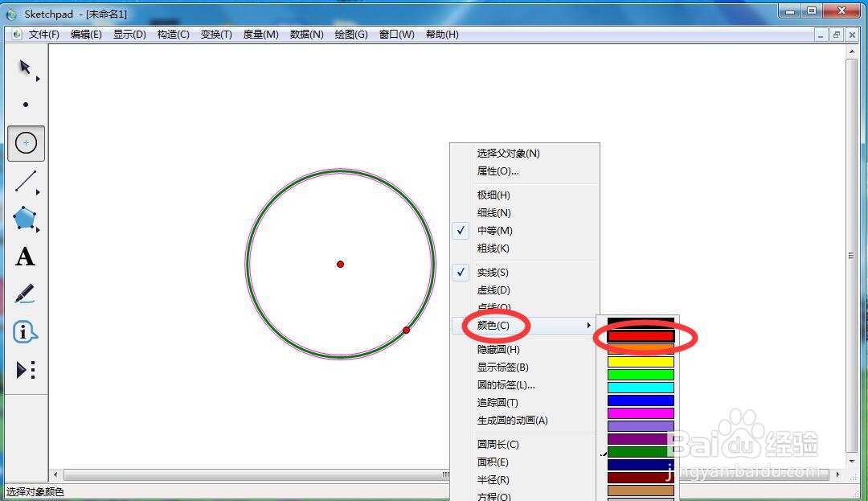The width and height of the screenshot is (868, 501).
Task: Pick the red color swatch
Action: [640, 337]
